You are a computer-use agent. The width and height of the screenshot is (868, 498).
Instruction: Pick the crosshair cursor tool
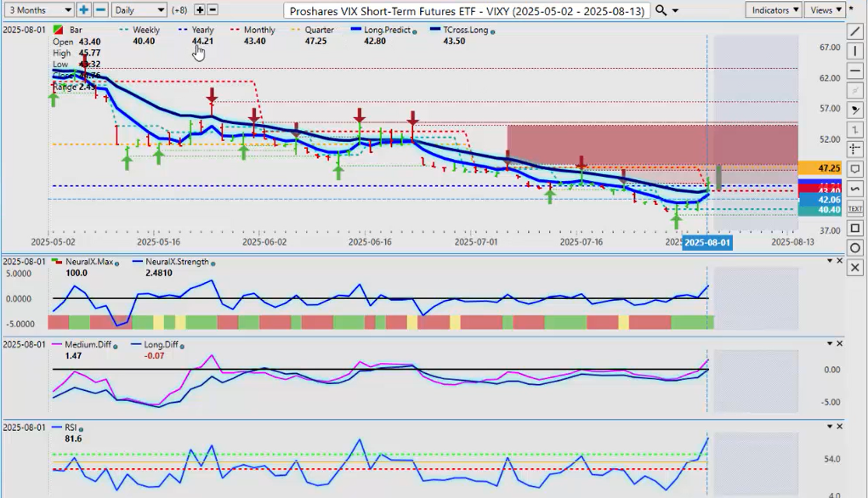tap(855, 149)
